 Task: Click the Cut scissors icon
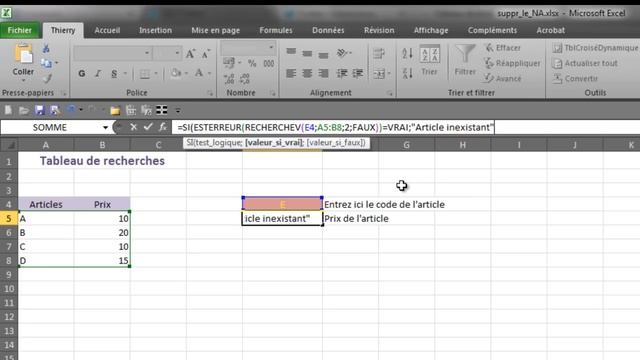coord(46,49)
